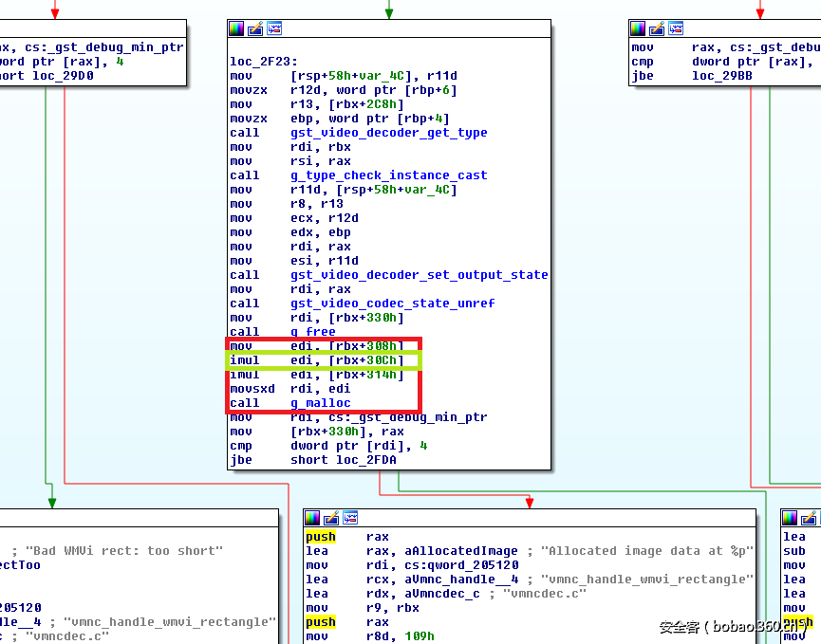
Task: Group the loc_2F23 graph node
Action: [x=273, y=28]
